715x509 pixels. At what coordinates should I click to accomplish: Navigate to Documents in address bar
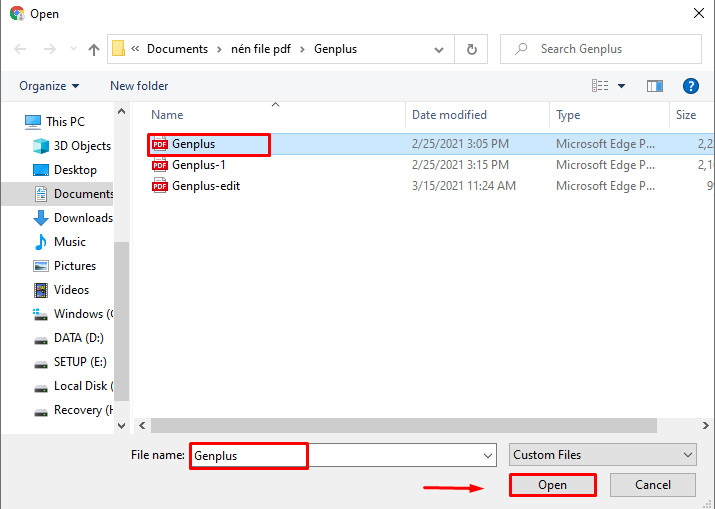pyautogui.click(x=177, y=49)
